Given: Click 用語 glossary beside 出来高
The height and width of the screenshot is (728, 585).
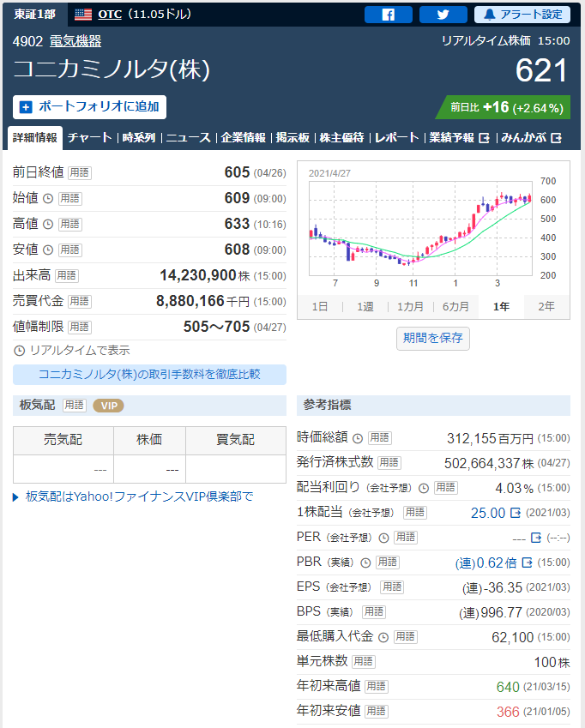Looking at the screenshot, I should tap(67, 276).
